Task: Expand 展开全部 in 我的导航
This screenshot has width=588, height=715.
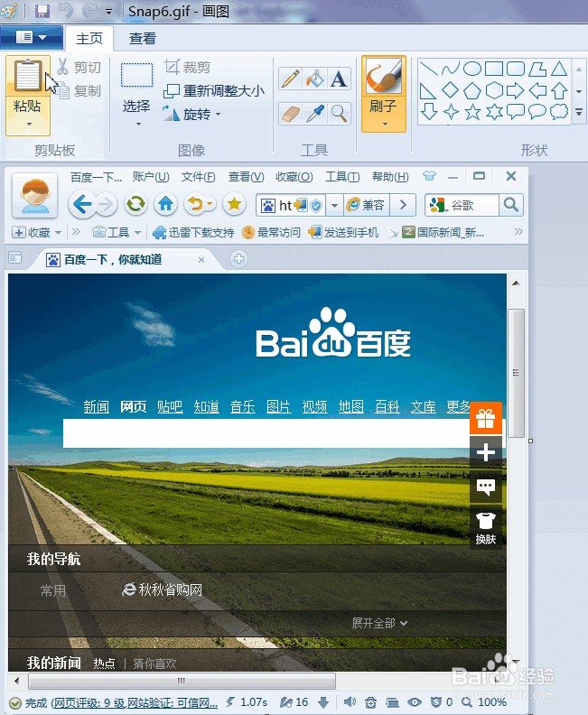Action: (x=379, y=623)
